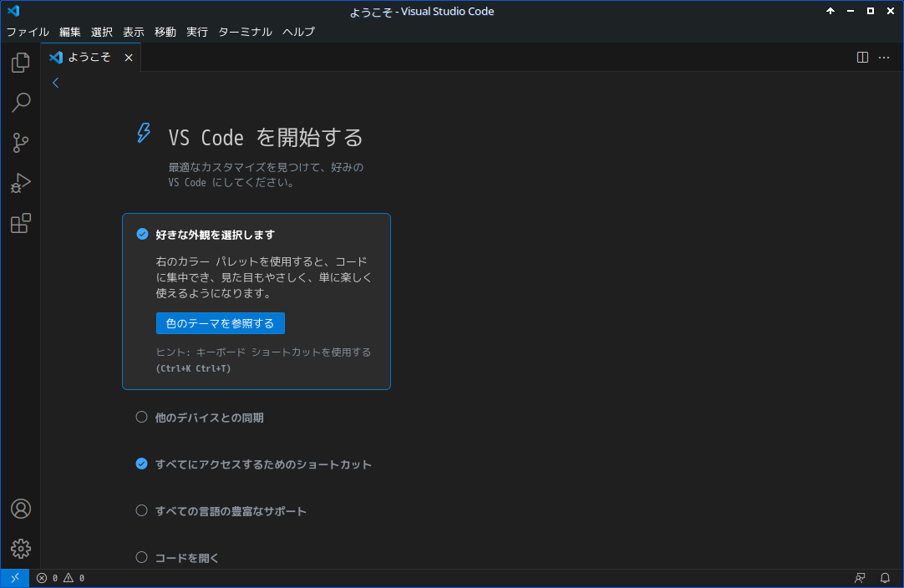
Task: Click the feedback icon in status bar
Action: click(x=860, y=578)
